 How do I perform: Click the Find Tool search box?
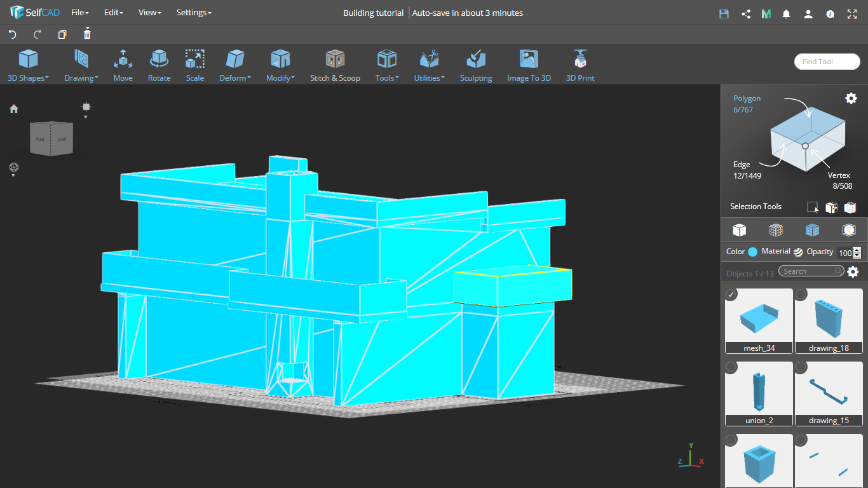[827, 62]
